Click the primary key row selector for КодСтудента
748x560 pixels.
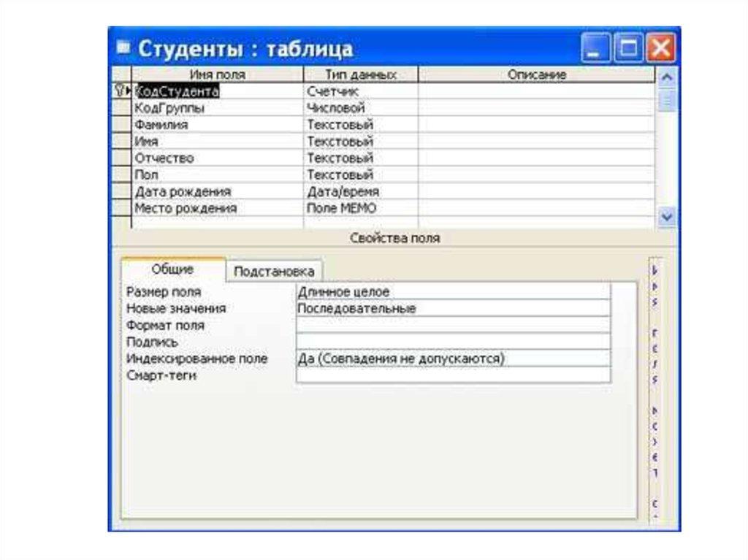[121, 91]
